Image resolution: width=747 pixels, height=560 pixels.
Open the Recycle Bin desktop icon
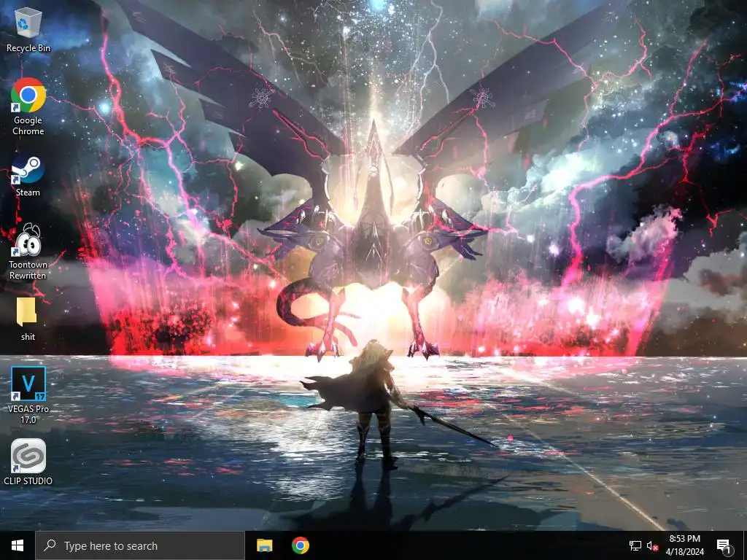tap(28, 29)
